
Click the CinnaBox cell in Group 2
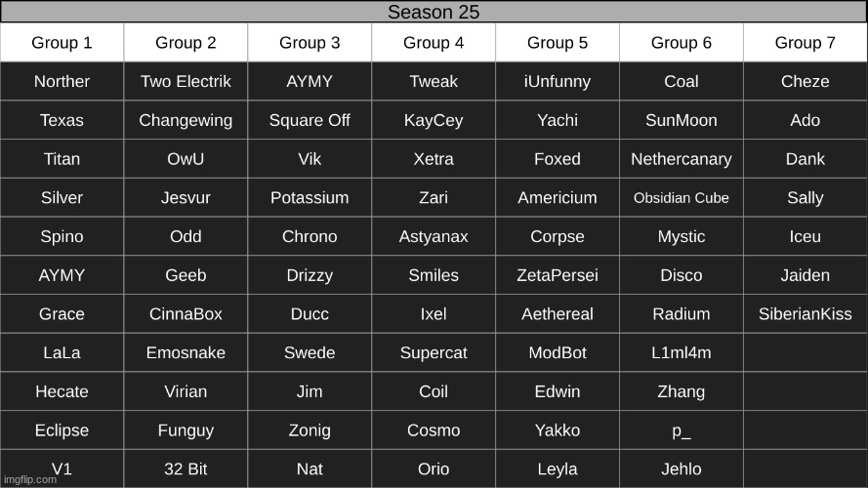point(186,313)
